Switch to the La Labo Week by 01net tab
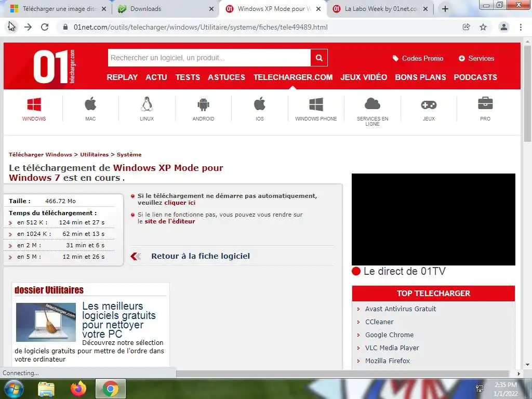532x399 pixels. click(377, 9)
